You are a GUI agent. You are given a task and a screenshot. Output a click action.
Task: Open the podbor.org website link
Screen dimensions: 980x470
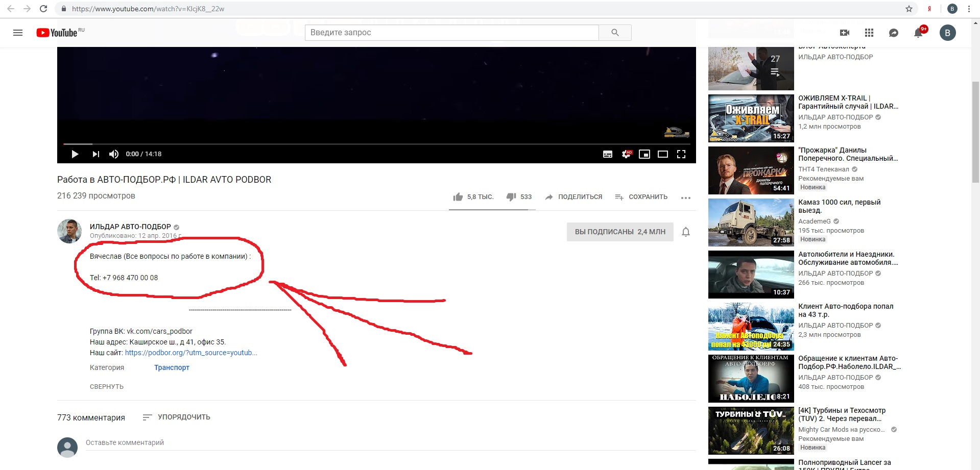(x=191, y=353)
